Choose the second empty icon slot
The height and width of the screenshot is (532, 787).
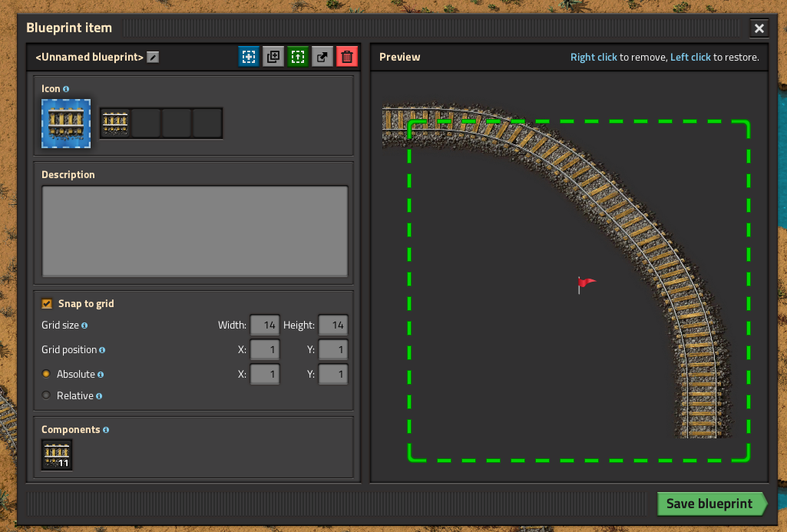[x=146, y=123]
